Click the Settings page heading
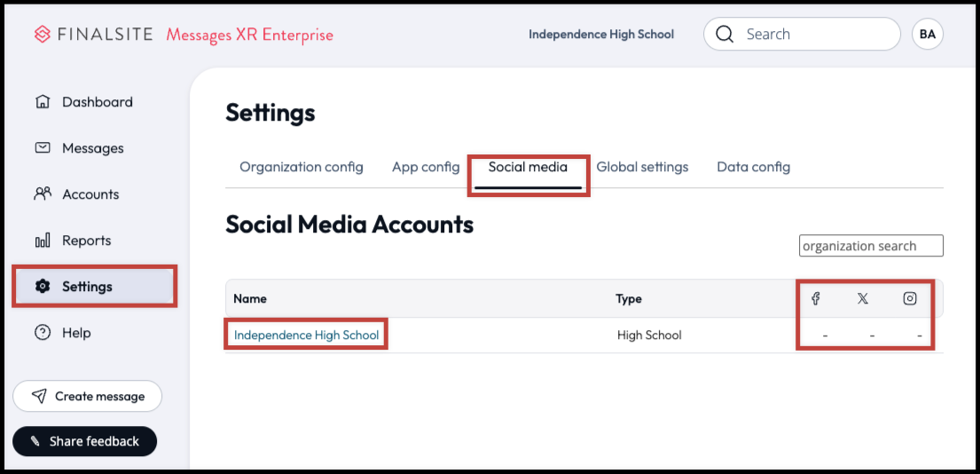980x474 pixels. tap(270, 114)
